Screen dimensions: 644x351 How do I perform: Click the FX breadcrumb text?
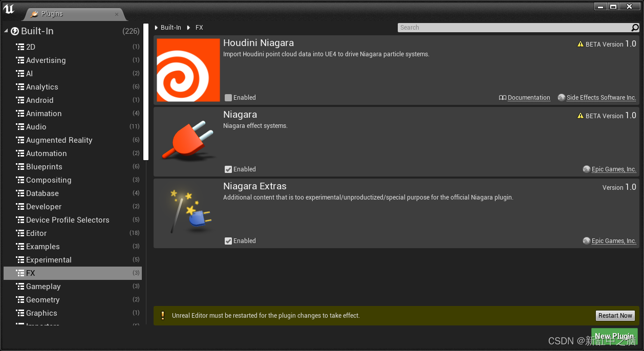coord(199,28)
